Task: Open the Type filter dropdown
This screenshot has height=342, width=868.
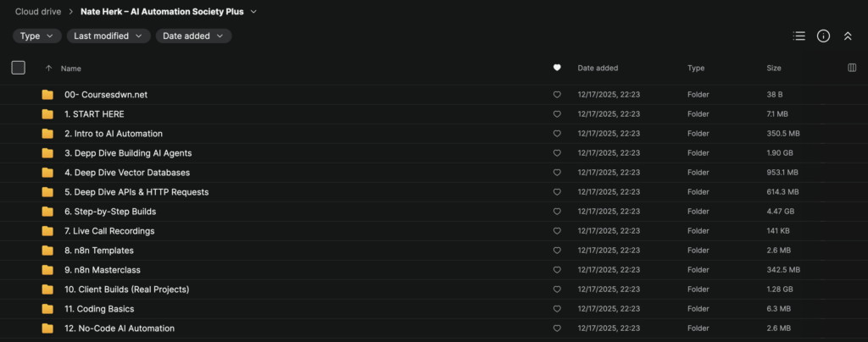Action: pos(37,36)
